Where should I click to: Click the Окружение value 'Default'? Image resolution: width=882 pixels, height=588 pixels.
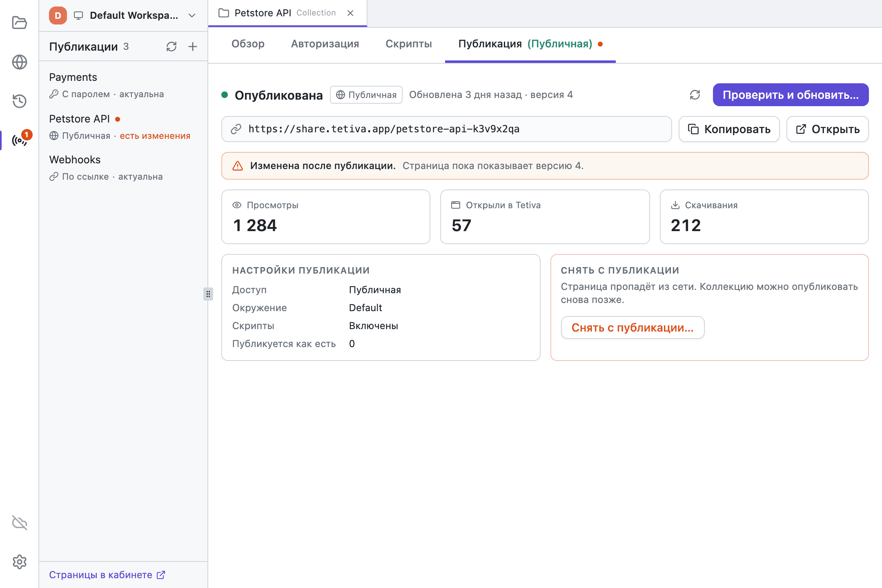(365, 308)
